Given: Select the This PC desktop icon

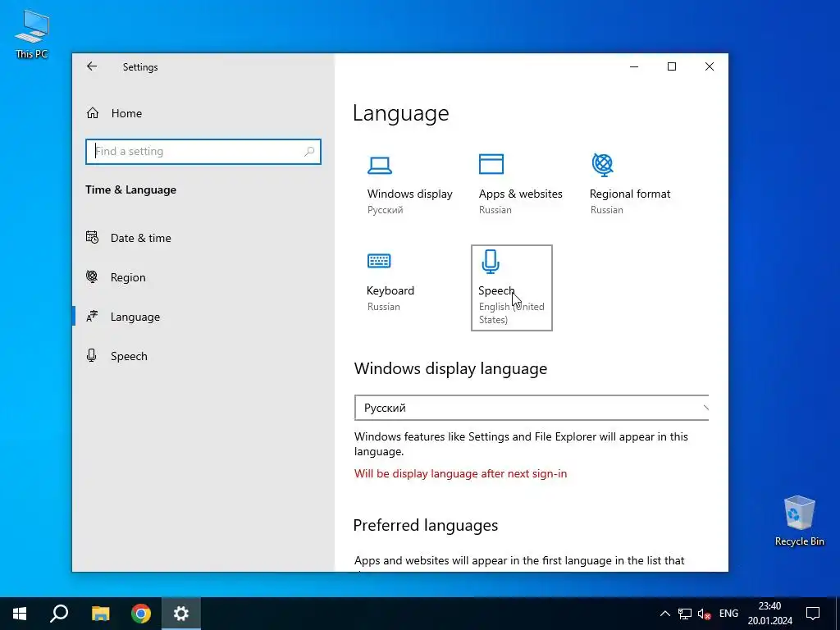Looking at the screenshot, I should point(32,34).
